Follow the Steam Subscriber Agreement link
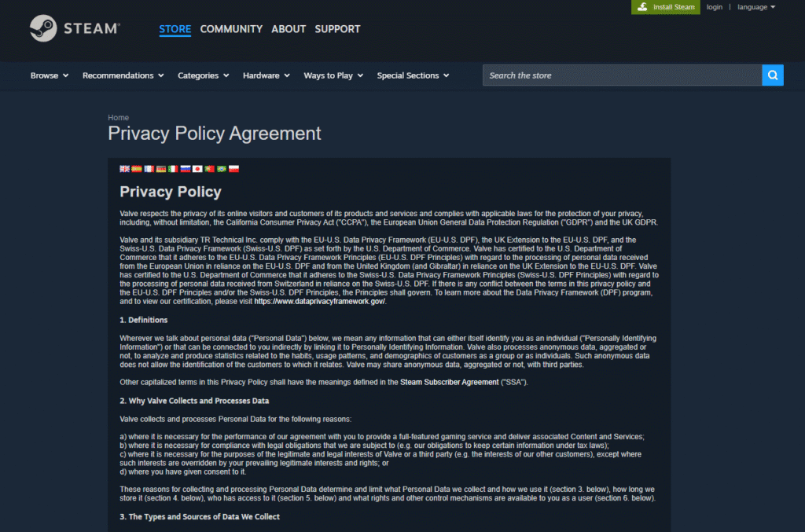 tap(447, 382)
